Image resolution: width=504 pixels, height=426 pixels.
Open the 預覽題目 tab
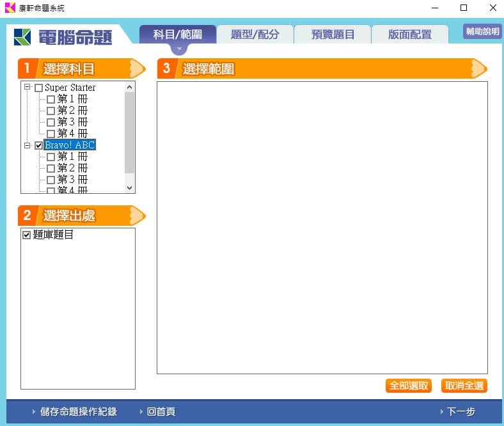coord(333,34)
